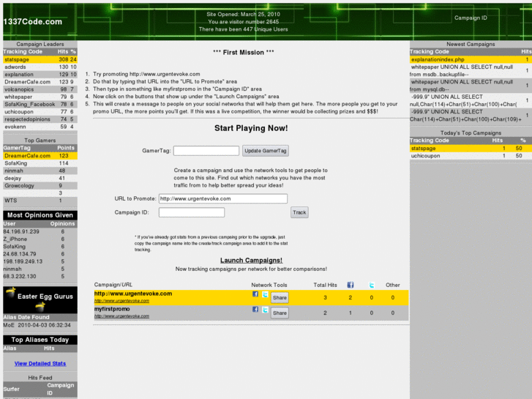Image resolution: width=532 pixels, height=399 pixels.
Task: Select whitepaper row in Campaign Leaders
Action: [x=40, y=97]
